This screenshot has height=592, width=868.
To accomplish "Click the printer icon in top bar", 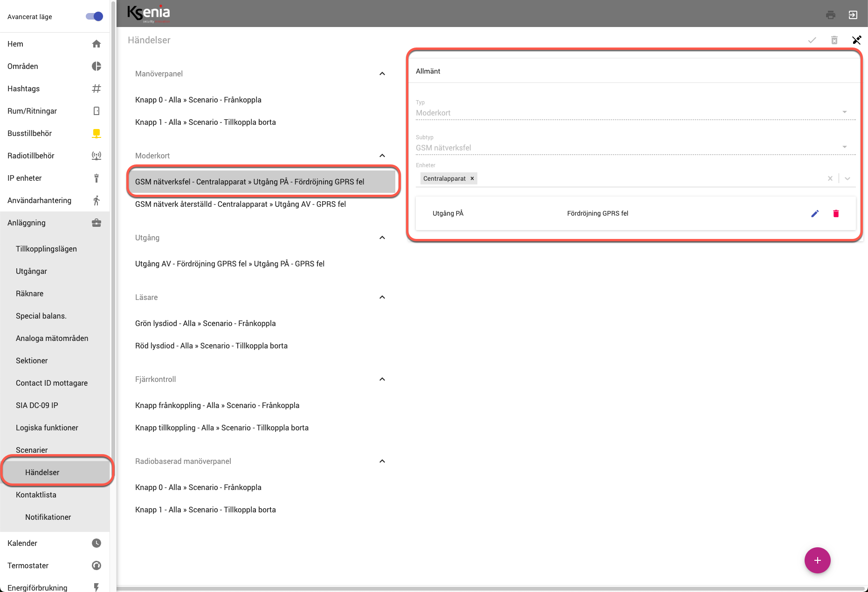I will point(830,15).
